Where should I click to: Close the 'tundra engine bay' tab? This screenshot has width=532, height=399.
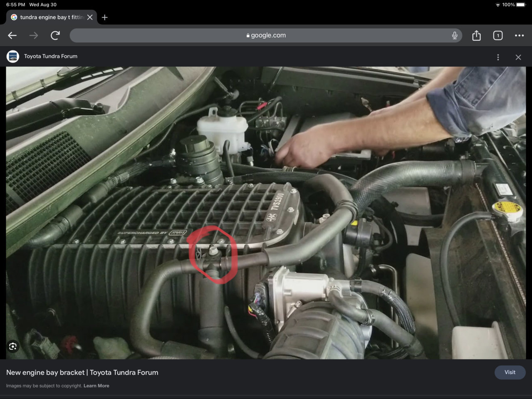pyautogui.click(x=90, y=17)
